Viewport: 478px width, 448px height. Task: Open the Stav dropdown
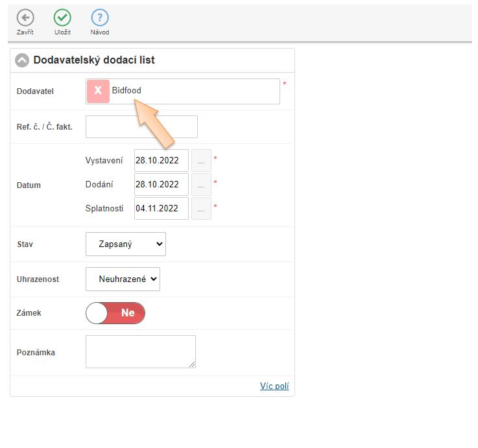pyautogui.click(x=125, y=244)
